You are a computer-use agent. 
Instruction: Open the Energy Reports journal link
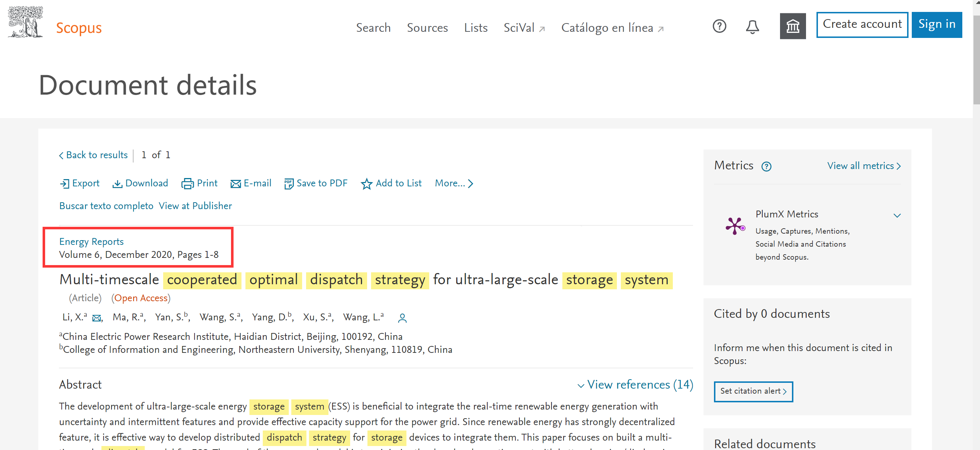[91, 242]
